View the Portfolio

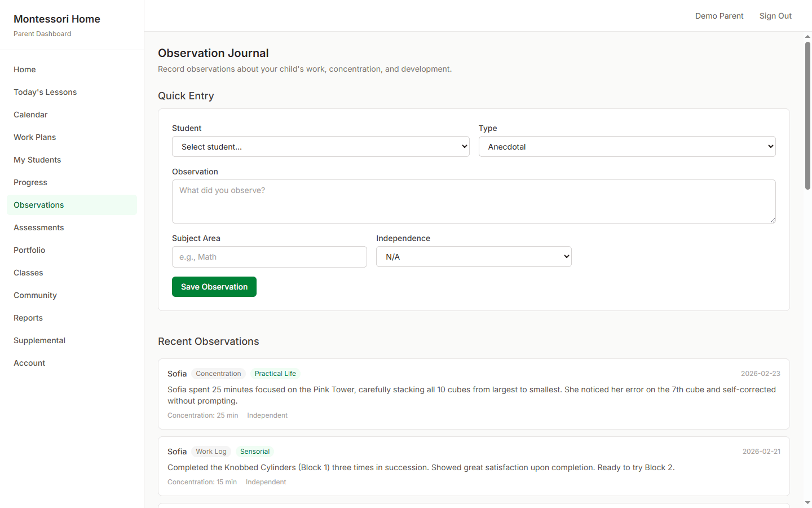pos(29,249)
